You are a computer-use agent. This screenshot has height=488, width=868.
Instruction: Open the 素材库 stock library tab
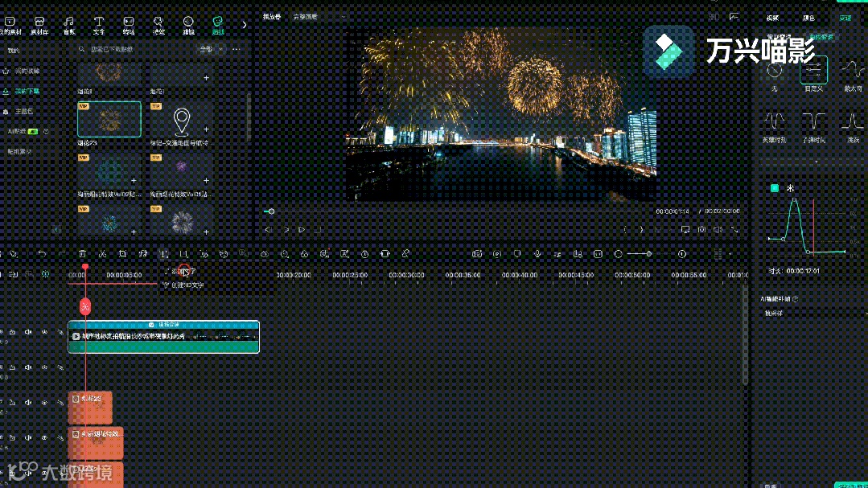39,26
